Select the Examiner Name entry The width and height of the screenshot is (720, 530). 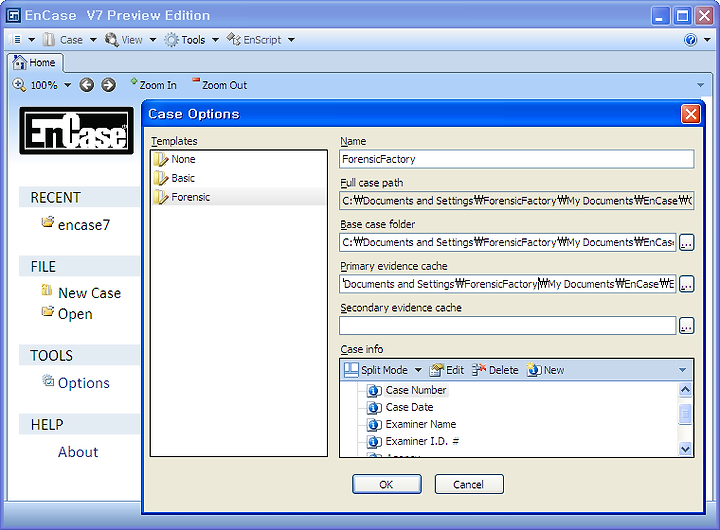tap(421, 424)
